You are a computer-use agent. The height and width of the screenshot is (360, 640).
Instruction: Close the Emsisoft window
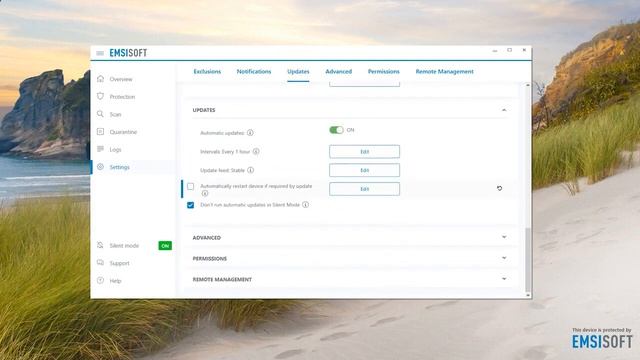[524, 50]
